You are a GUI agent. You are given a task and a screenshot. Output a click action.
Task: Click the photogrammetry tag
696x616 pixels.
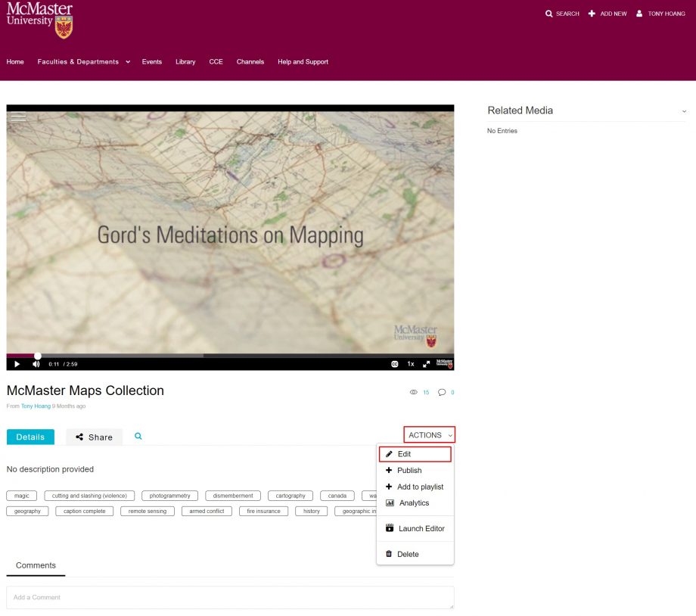(x=170, y=496)
